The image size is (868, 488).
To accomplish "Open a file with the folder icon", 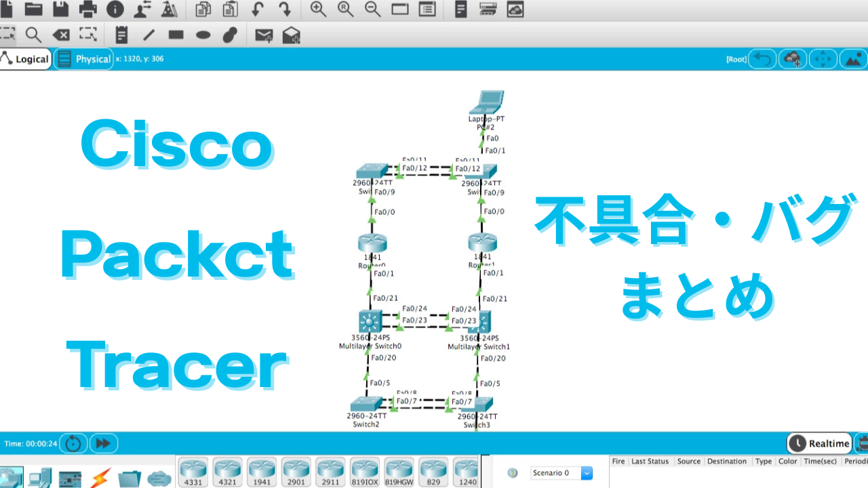I will pos(33,9).
